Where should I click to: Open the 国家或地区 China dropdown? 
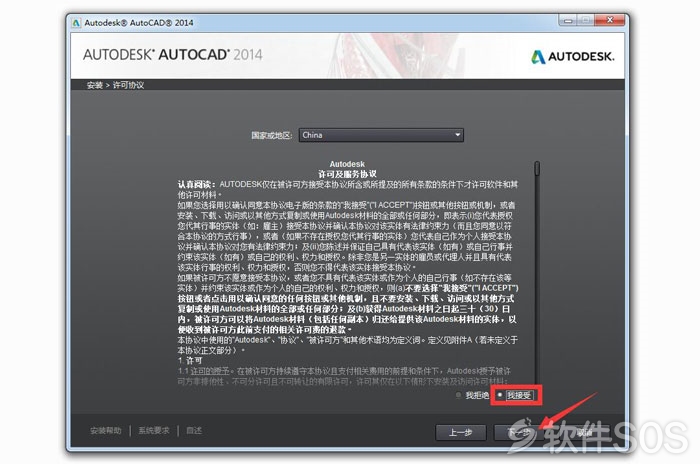(x=381, y=135)
